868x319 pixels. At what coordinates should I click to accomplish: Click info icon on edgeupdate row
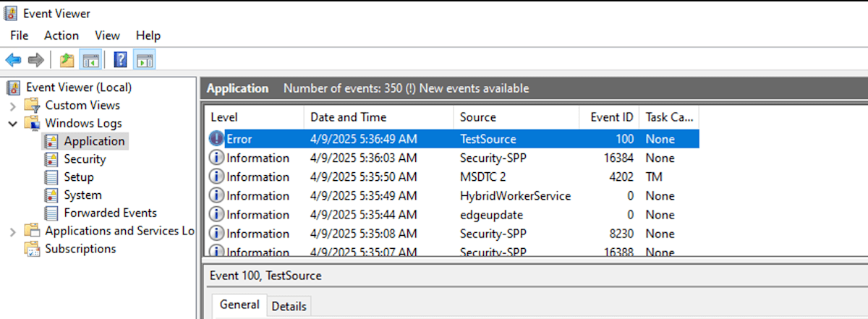pyautogui.click(x=216, y=214)
